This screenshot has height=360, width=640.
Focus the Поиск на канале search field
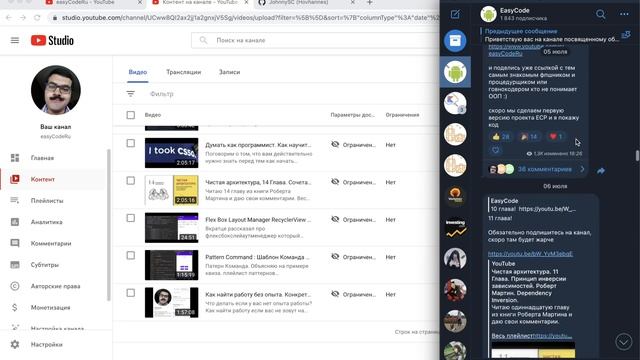(x=314, y=40)
